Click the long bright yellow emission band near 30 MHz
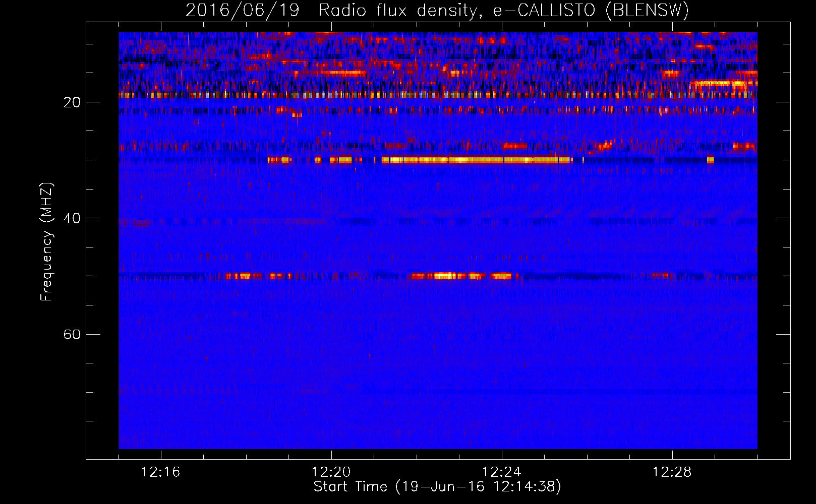 coord(477,160)
